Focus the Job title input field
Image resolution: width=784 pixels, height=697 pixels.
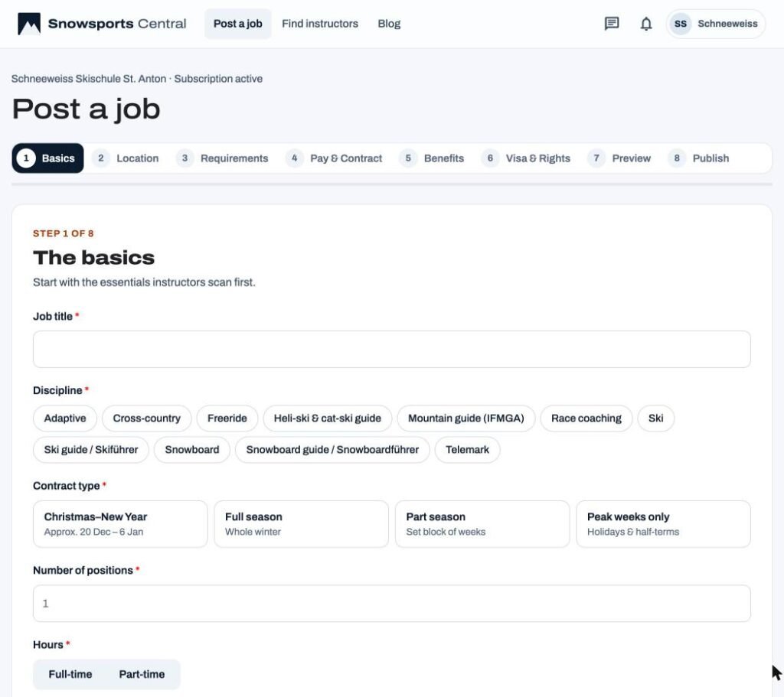coord(391,349)
